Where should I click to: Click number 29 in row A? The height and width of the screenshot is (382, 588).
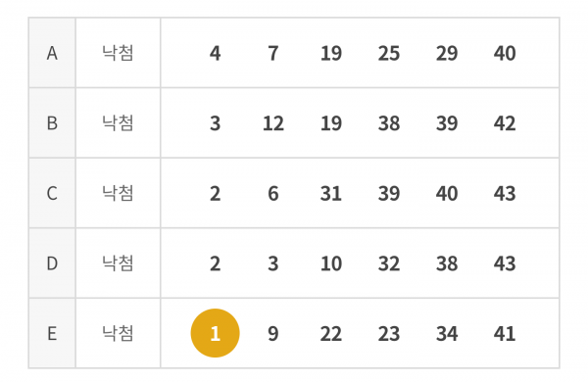pos(447,53)
